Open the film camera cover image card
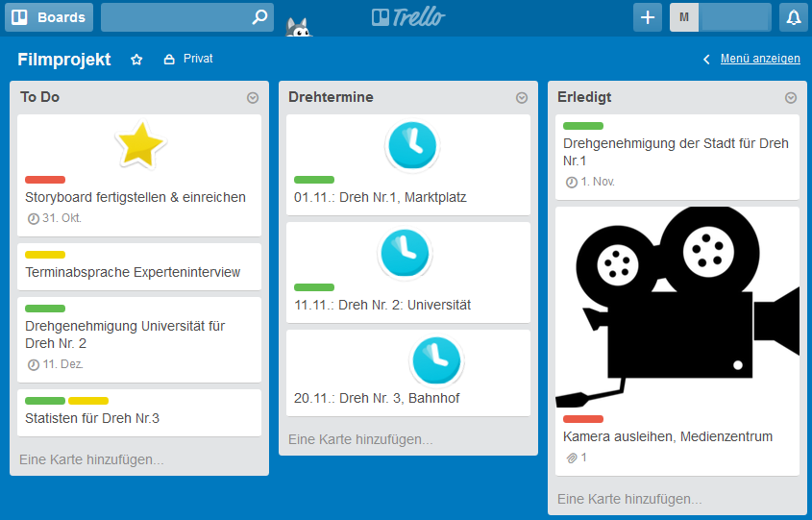 click(x=677, y=308)
